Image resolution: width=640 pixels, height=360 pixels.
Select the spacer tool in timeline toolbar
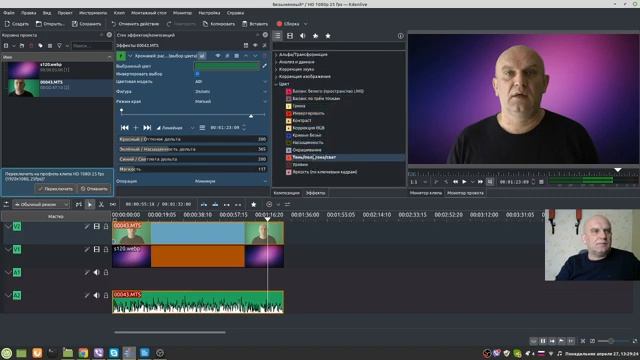(113, 204)
